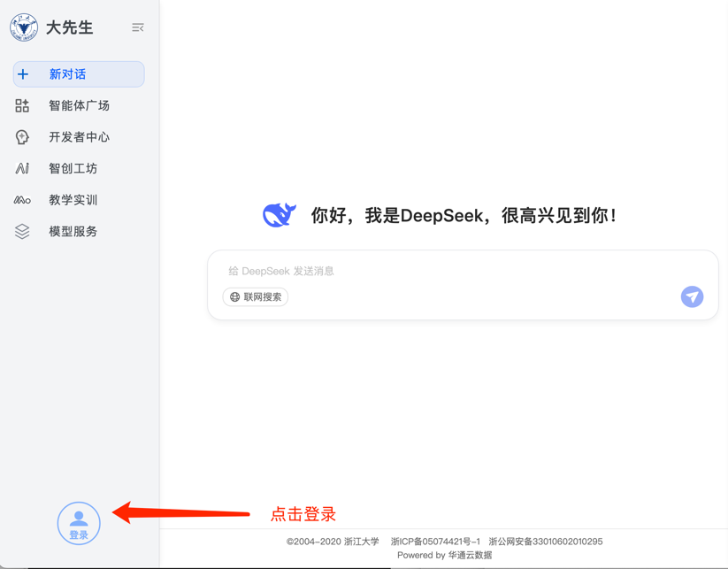The width and height of the screenshot is (728, 569).
Task: Open the 浙ICP备05074421号-1 link
Action: (435, 542)
